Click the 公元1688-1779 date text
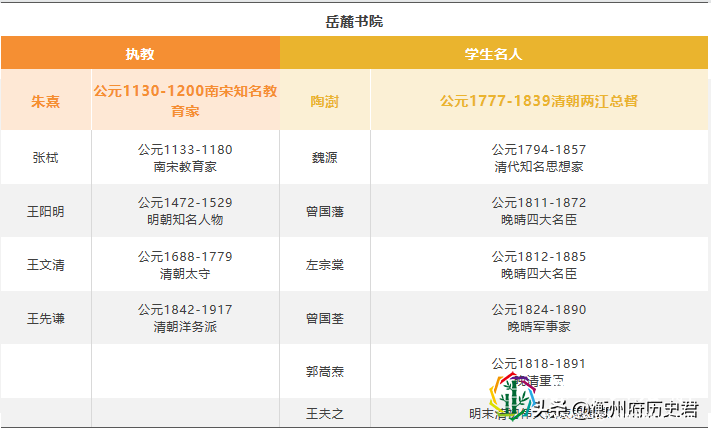 (x=185, y=256)
